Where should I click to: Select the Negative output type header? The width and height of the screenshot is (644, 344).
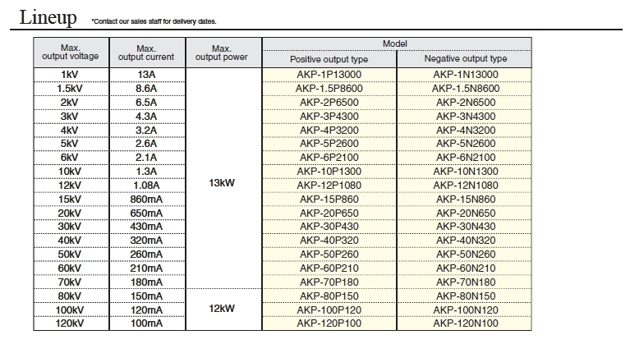pyautogui.click(x=465, y=59)
